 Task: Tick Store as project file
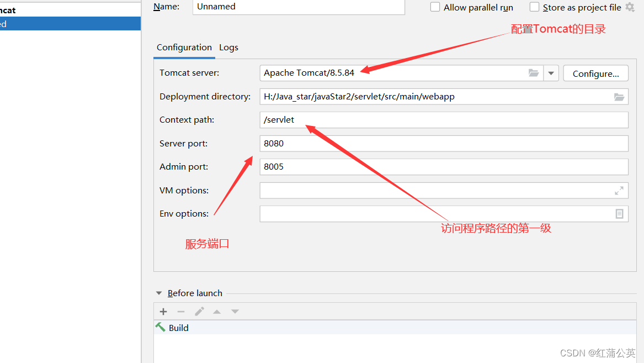(x=534, y=7)
